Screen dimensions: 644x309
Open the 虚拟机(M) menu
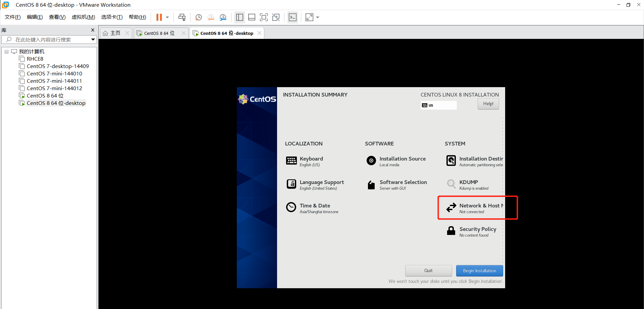coord(84,17)
